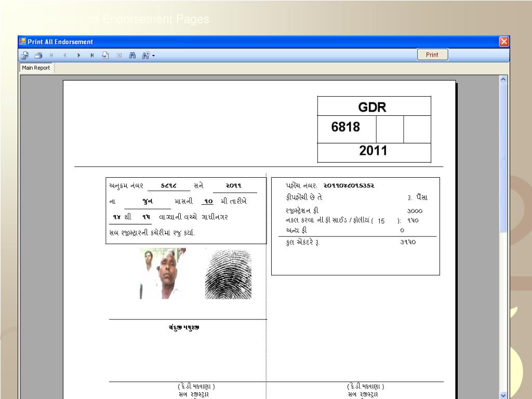The image size is (532, 399).
Task: Select the Main Report tab
Action: coord(36,68)
